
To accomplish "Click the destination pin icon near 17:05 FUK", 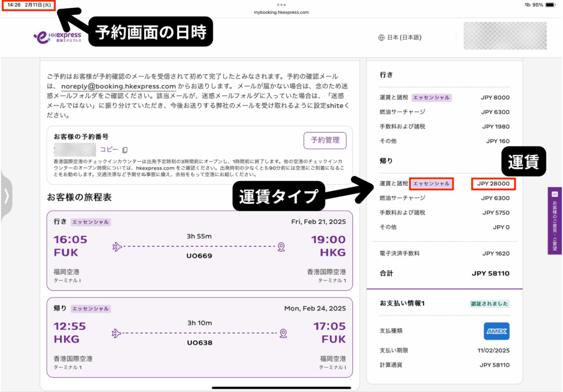I will tap(283, 333).
